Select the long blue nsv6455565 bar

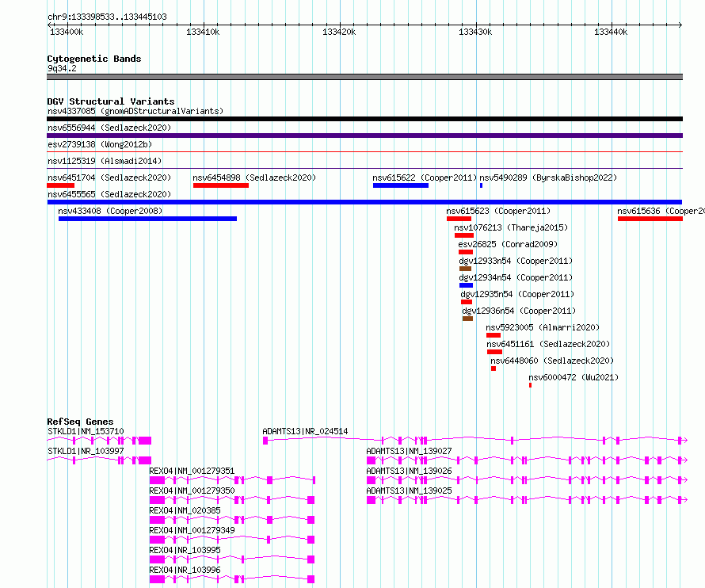pyautogui.click(x=364, y=202)
